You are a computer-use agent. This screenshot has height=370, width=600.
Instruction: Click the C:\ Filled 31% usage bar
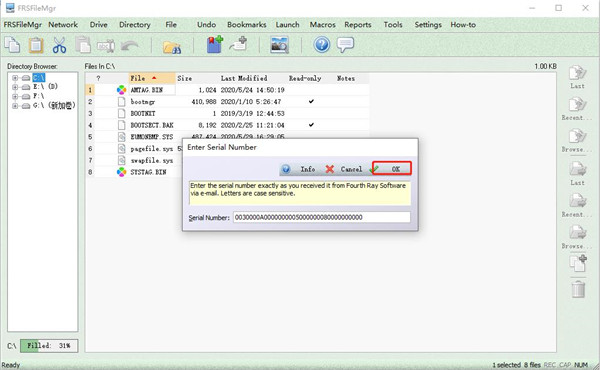click(49, 346)
